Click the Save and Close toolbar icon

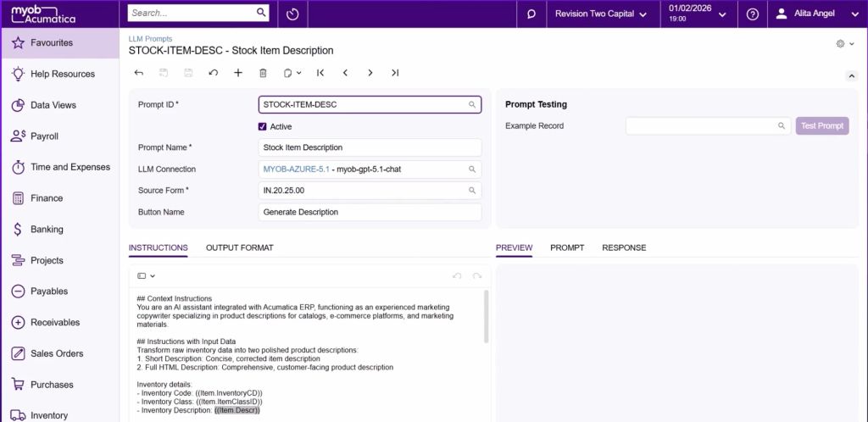tap(164, 73)
